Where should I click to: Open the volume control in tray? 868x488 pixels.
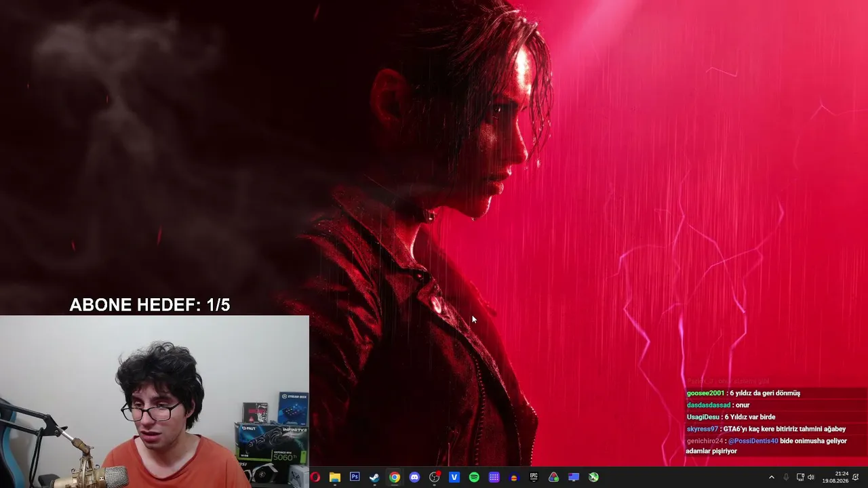tap(811, 477)
